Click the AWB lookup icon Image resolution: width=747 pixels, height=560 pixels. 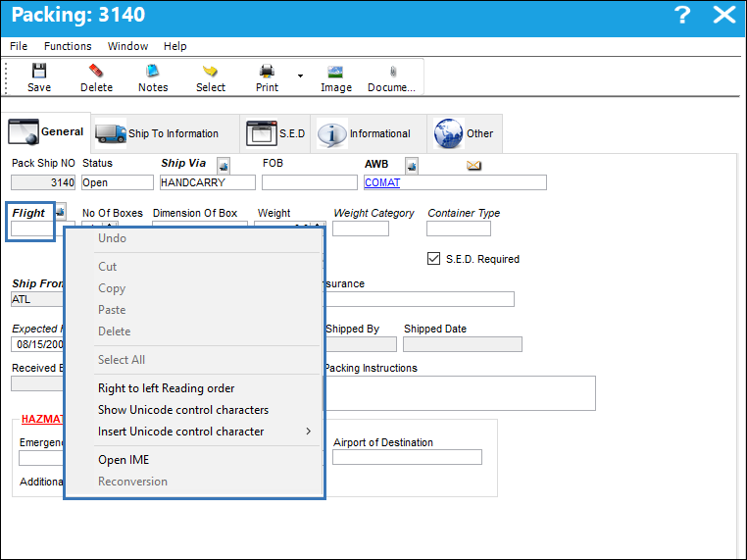click(412, 166)
